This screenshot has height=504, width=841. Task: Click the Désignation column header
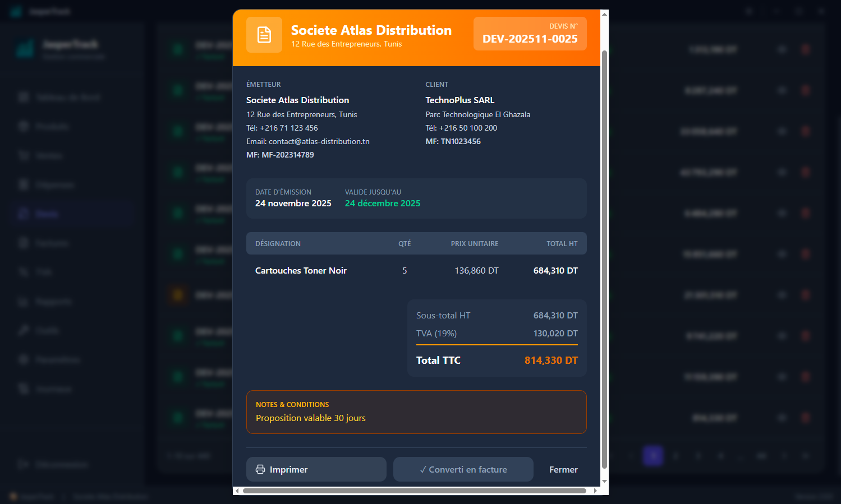(278, 243)
